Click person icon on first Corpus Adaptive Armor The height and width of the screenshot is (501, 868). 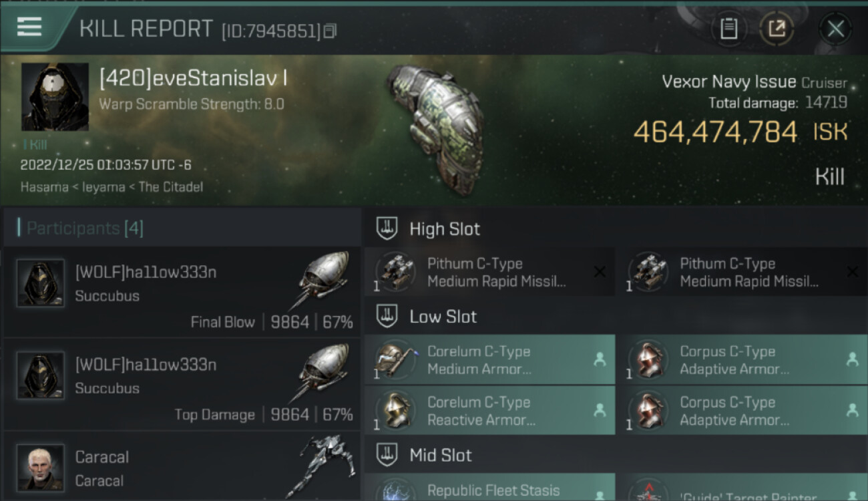[852, 359]
